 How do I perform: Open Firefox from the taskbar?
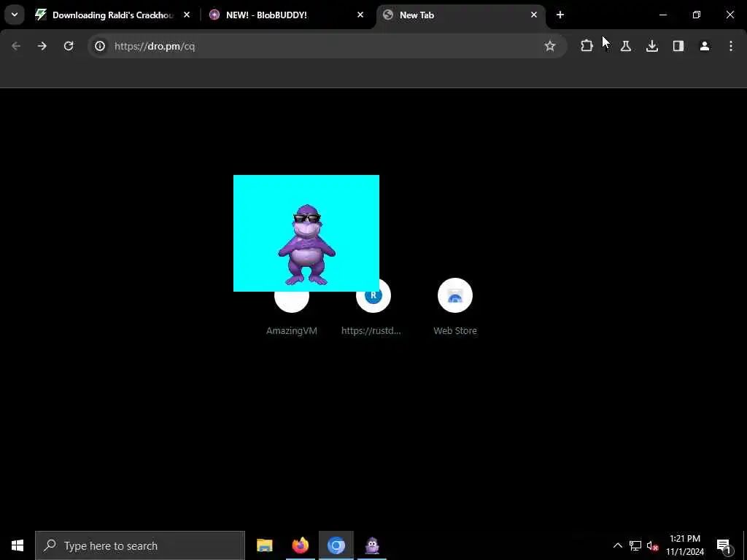click(300, 545)
